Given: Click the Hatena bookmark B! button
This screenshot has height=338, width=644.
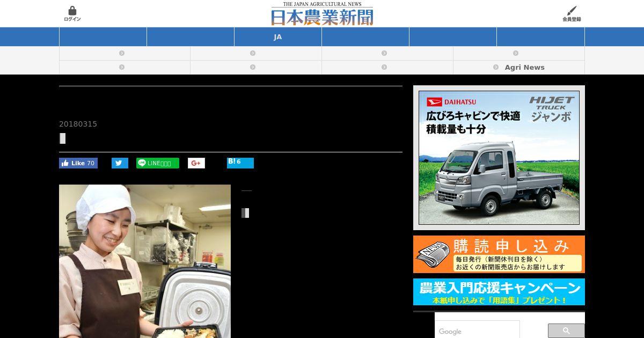Looking at the screenshot, I should [x=240, y=163].
